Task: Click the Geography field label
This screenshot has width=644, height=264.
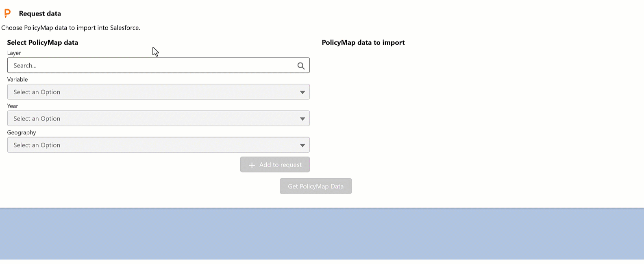Action: click(x=22, y=132)
